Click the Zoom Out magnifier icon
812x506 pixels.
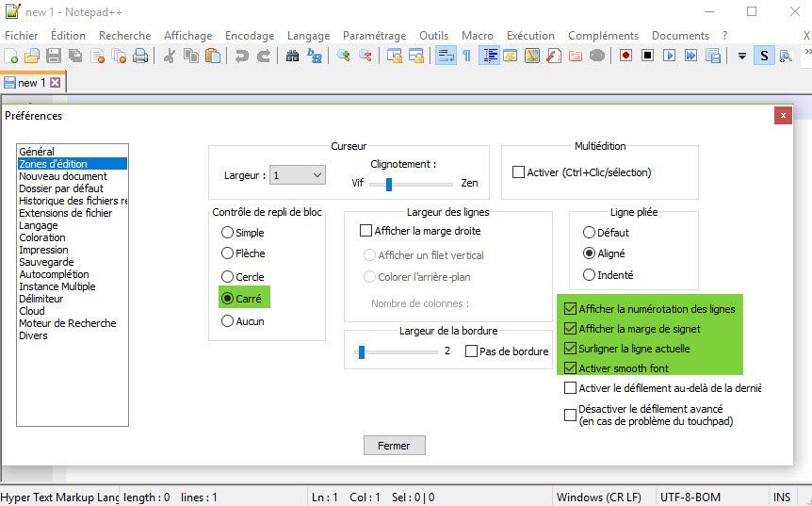tap(365, 56)
